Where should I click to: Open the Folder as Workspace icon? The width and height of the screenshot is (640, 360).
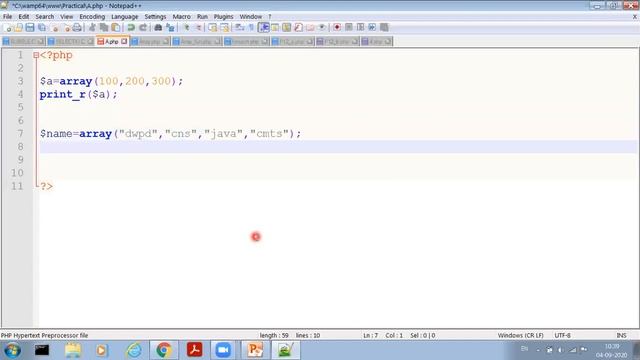[x=310, y=27]
